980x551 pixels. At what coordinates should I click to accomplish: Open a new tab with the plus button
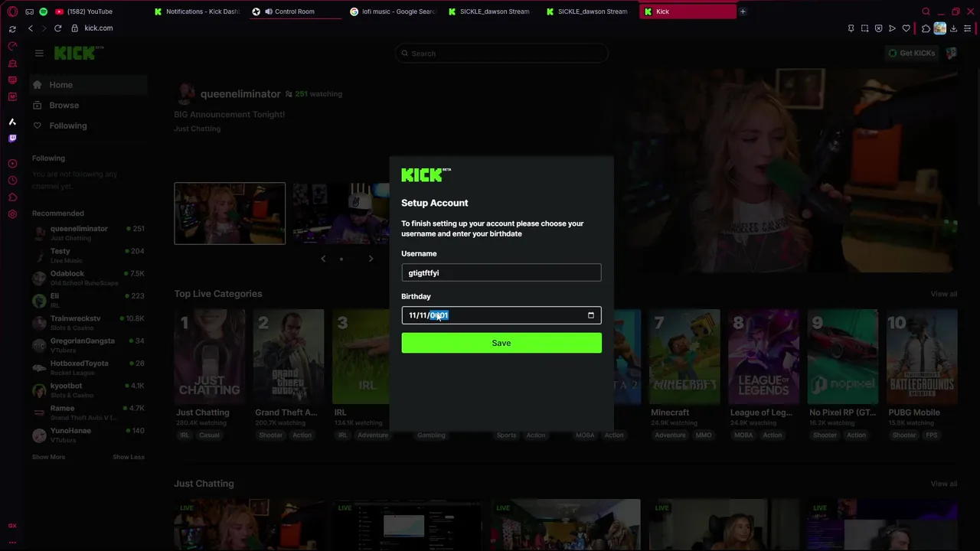tap(743, 11)
